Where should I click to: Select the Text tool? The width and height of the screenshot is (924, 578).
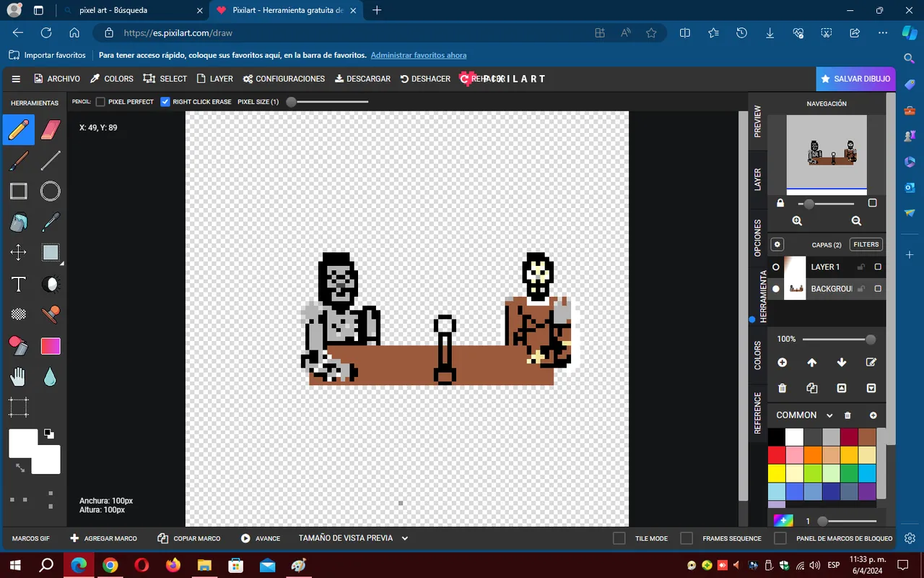click(x=19, y=284)
